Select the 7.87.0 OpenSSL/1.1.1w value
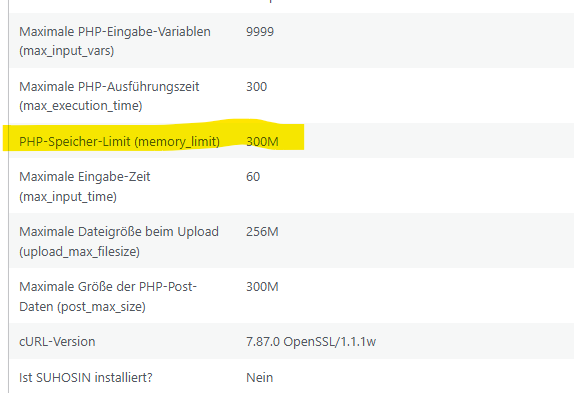This screenshot has width=574, height=393. (311, 341)
